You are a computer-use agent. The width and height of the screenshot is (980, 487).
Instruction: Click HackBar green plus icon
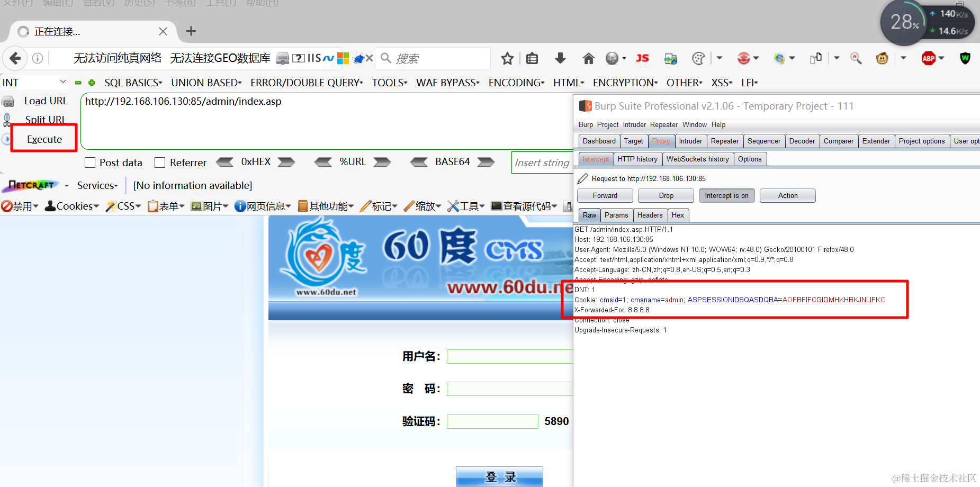92,83
